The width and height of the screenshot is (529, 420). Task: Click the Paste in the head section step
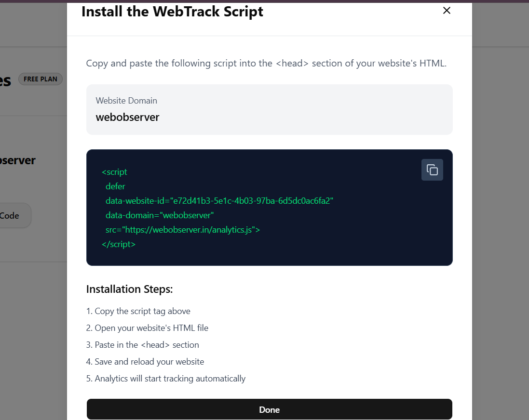pos(143,344)
